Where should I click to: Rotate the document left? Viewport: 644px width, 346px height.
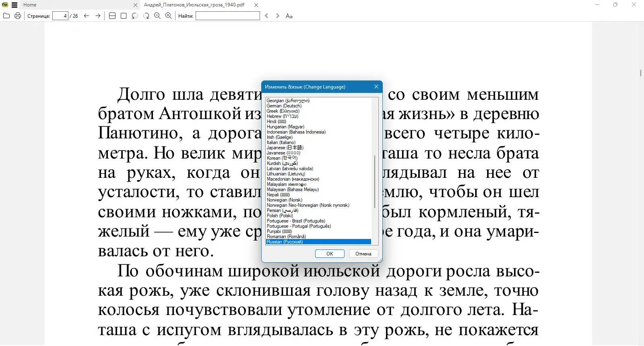[x=135, y=16]
